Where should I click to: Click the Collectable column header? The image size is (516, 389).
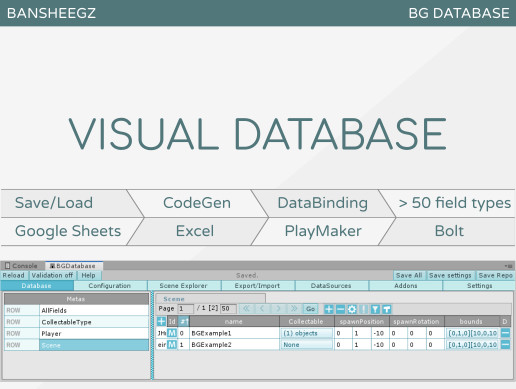point(306,321)
